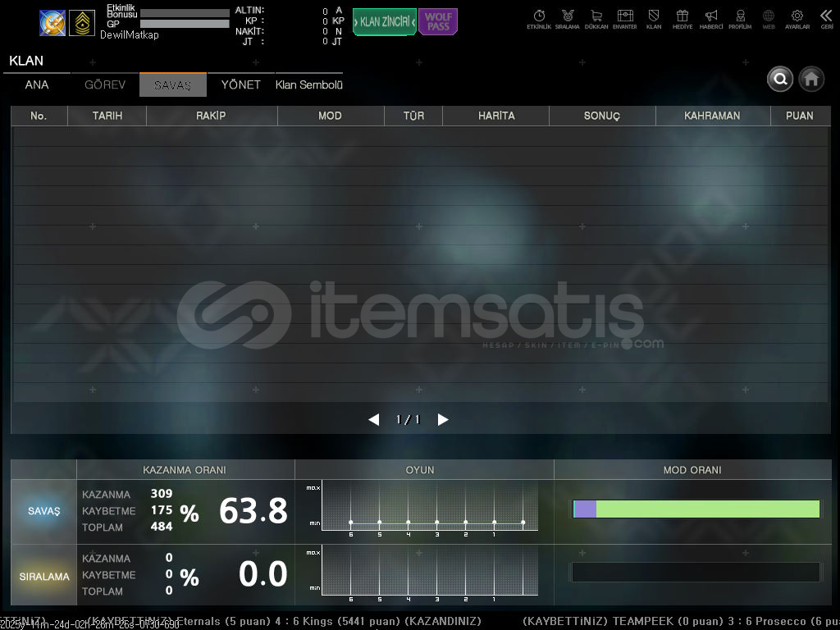
Task: Open the Dükkan shop cart icon
Action: point(596,18)
